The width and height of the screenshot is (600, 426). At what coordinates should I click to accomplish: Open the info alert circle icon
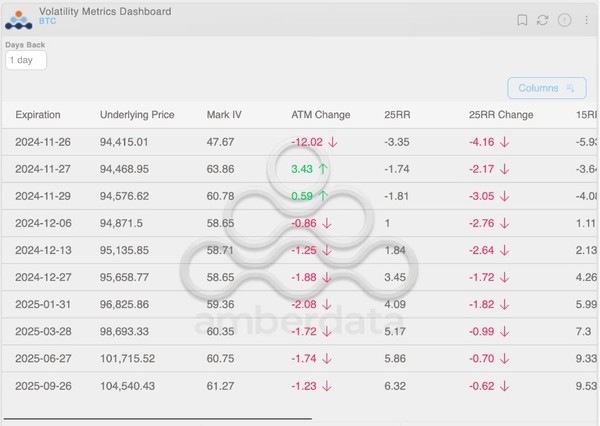point(564,20)
